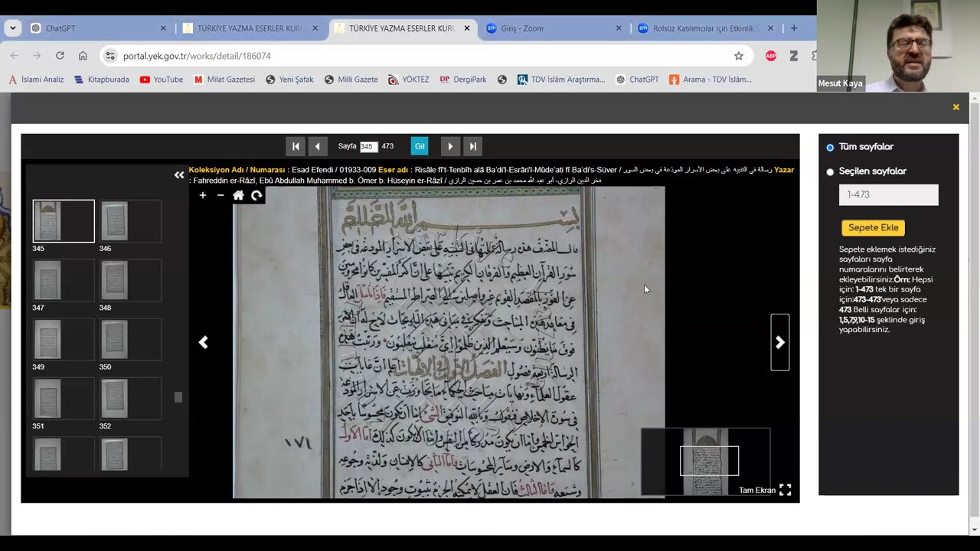Click the address bar URL
Viewport: 980px width, 551px height.
(x=197, y=56)
